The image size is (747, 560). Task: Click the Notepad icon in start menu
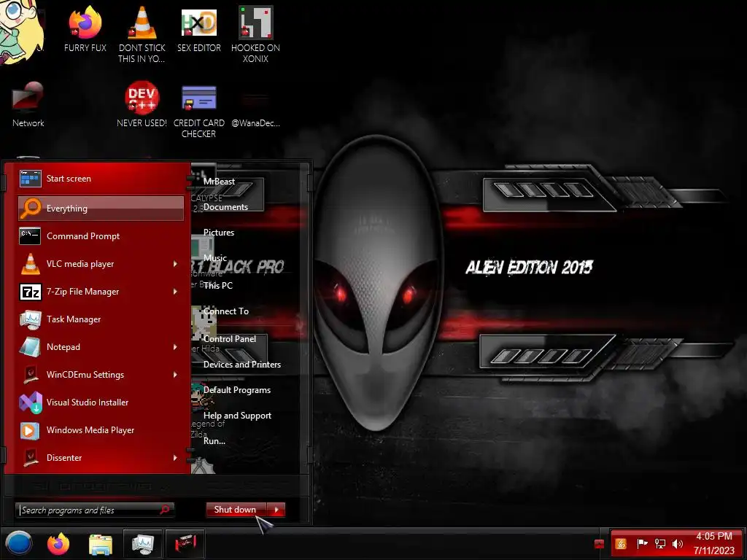[x=30, y=346]
